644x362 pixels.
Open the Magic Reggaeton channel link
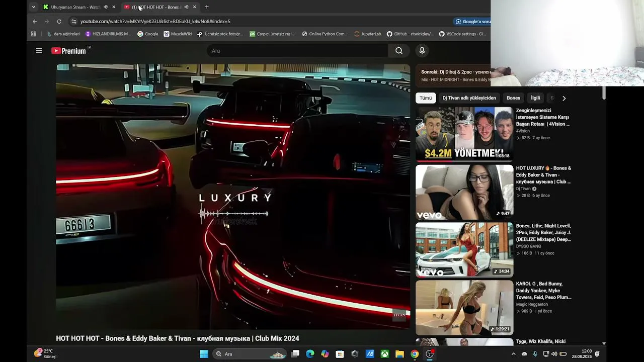pyautogui.click(x=532, y=304)
